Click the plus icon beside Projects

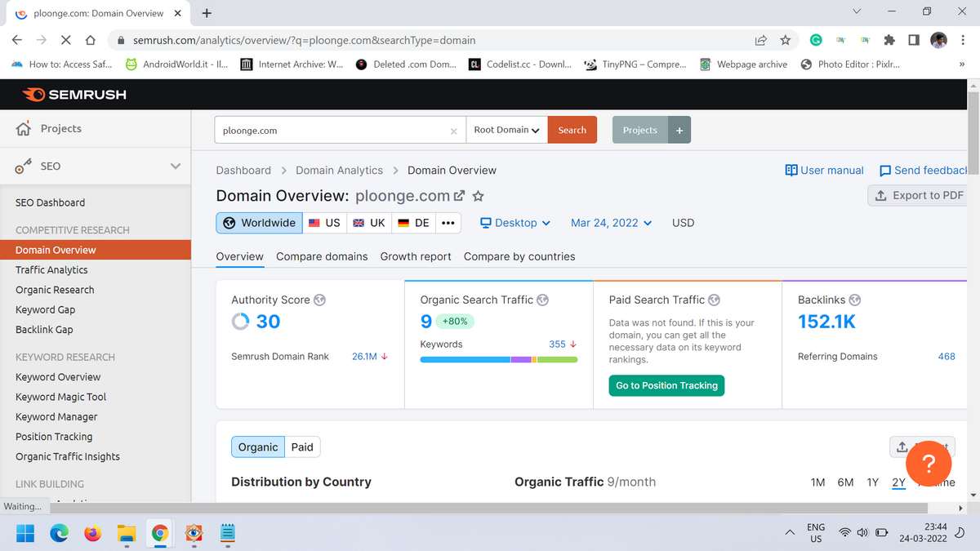click(679, 130)
